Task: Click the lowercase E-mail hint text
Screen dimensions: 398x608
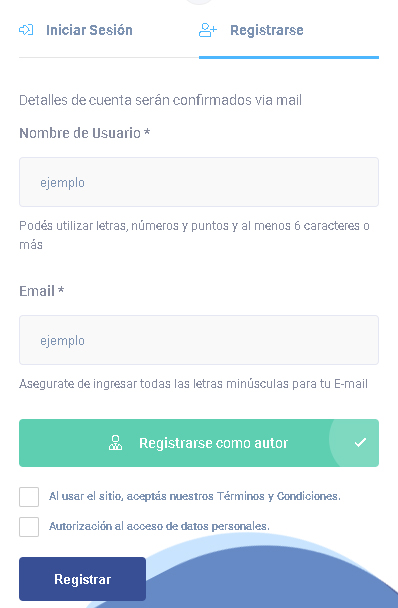Action: tap(193, 384)
